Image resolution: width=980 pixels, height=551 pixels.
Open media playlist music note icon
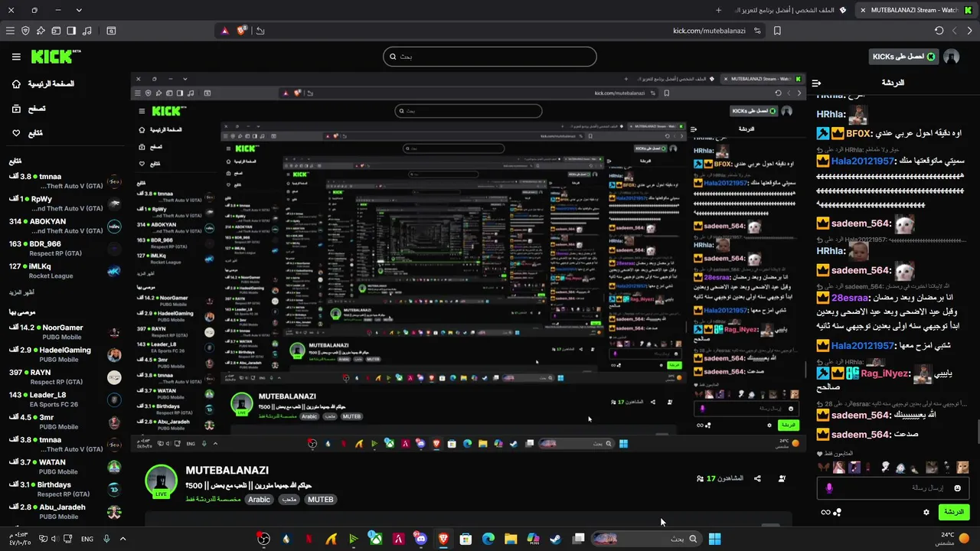coord(87,31)
